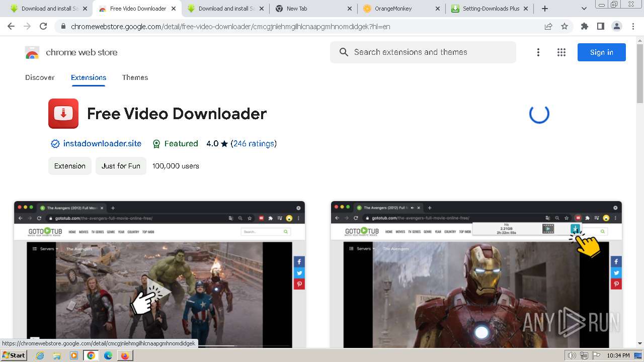The image size is (644, 362).
Task: Open the Themes tab
Action: tap(135, 77)
